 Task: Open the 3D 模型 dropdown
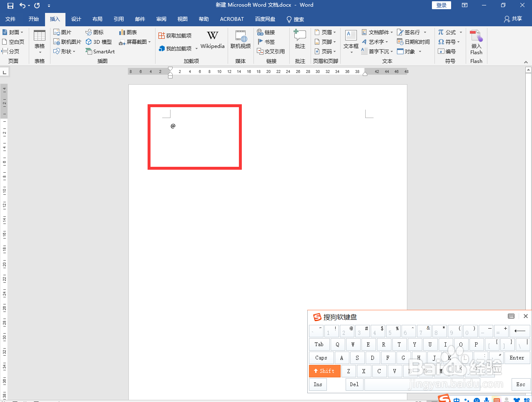[99, 42]
